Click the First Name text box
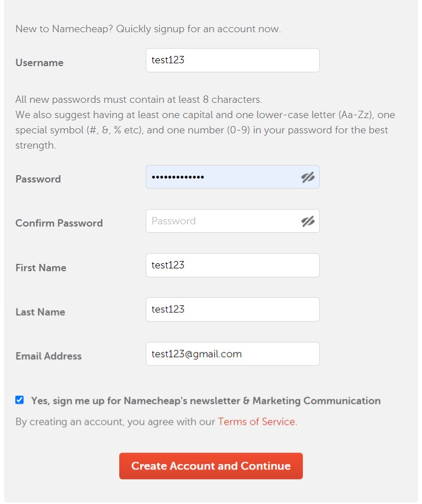The width and height of the screenshot is (422, 504). [x=232, y=265]
